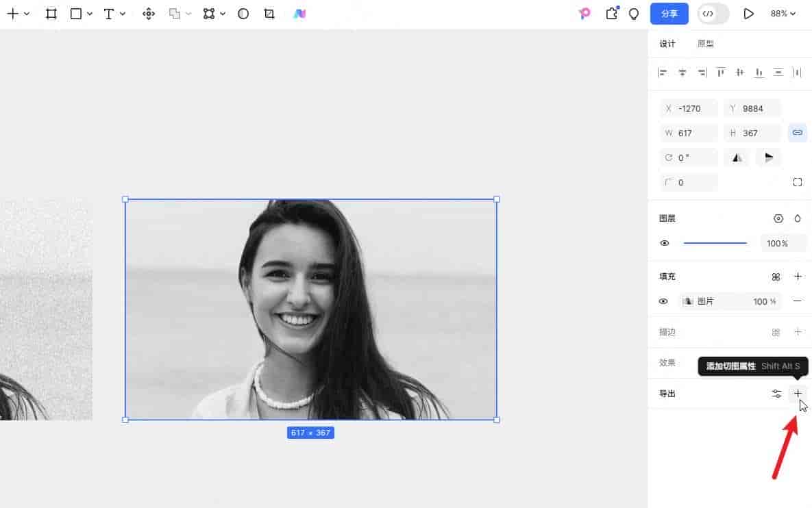Toggle visibility eye of 图片 fill
The height and width of the screenshot is (508, 812).
663,302
